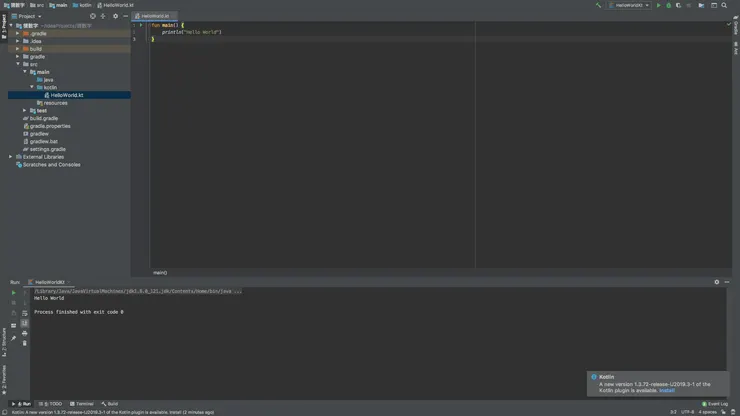
Task: Clear console output with trash icon
Action: [x=25, y=343]
